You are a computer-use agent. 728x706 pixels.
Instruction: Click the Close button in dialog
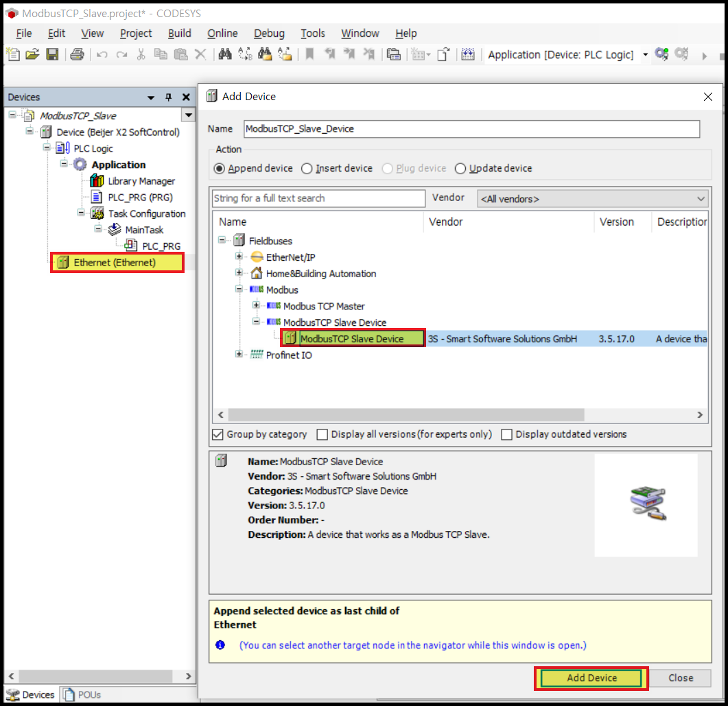680,678
